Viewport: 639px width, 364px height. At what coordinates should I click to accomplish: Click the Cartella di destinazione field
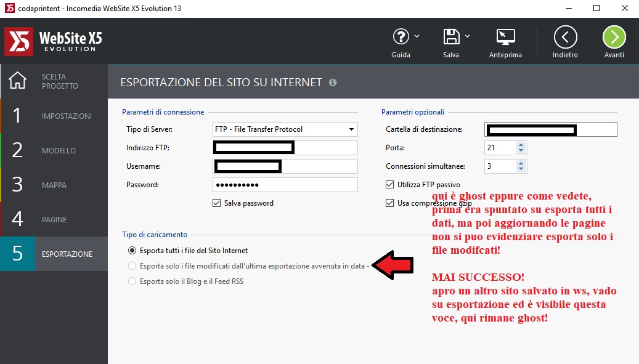coord(550,129)
